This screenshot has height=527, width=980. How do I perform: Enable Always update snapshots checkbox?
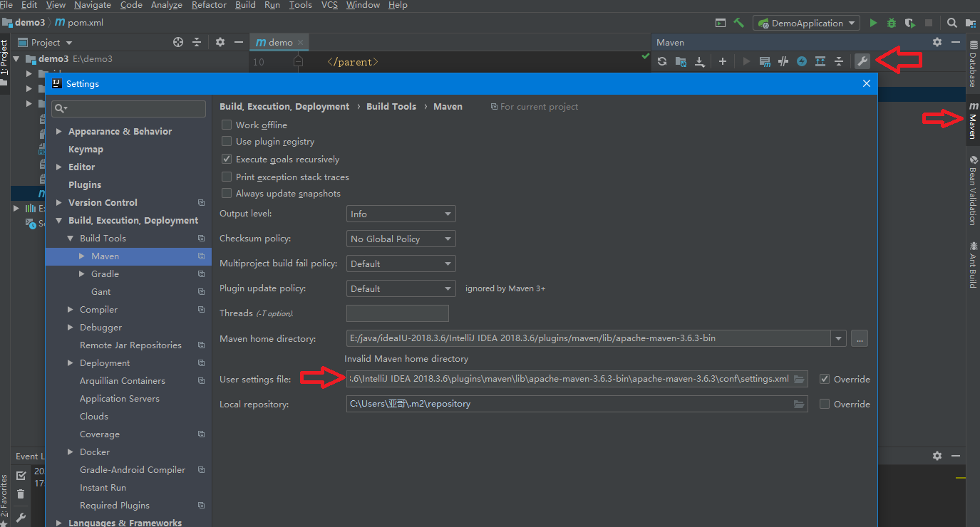(227, 193)
